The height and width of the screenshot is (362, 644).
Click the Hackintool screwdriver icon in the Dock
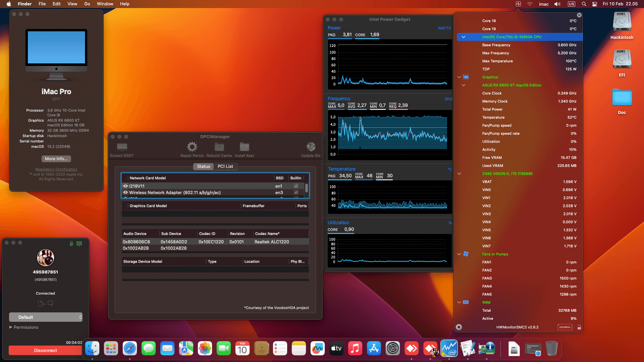point(468,349)
